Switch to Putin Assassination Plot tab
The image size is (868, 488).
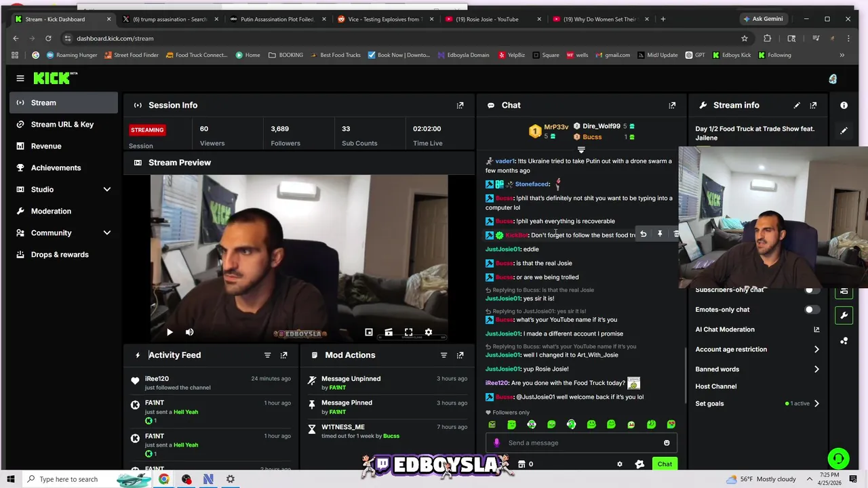coord(278,19)
